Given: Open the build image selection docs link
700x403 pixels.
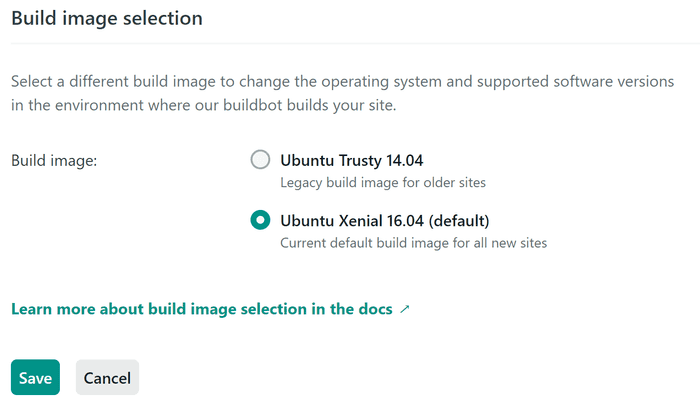Looking at the screenshot, I should coord(210,309).
